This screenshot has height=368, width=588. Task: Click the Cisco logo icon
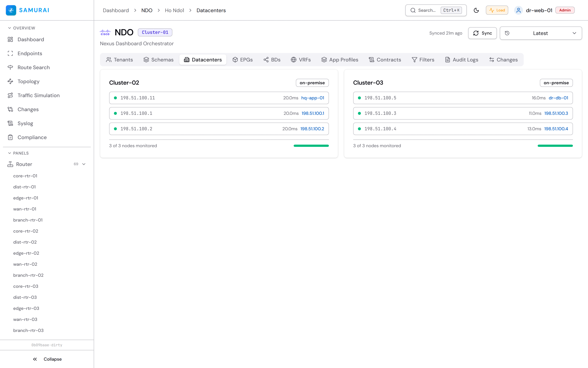[x=105, y=32]
